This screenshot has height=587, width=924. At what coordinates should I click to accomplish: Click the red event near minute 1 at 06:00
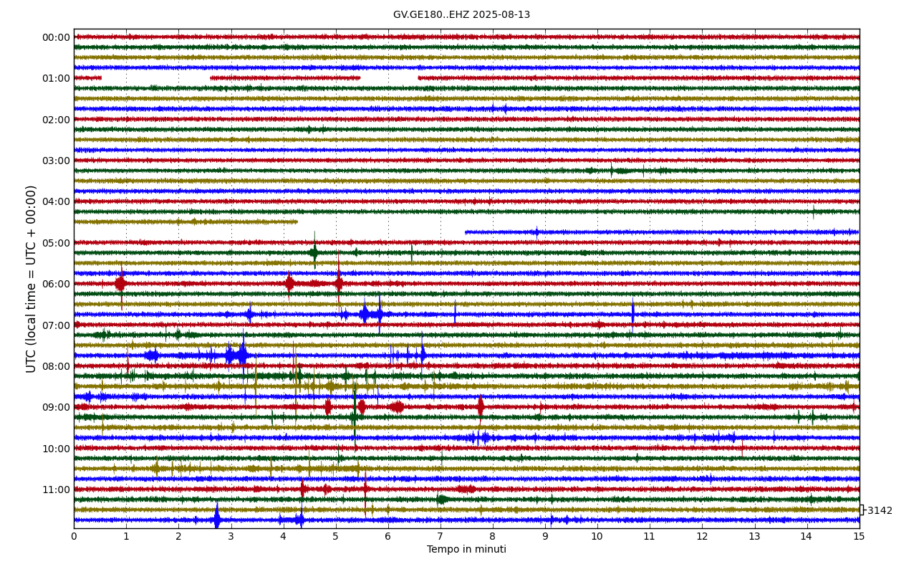point(120,284)
